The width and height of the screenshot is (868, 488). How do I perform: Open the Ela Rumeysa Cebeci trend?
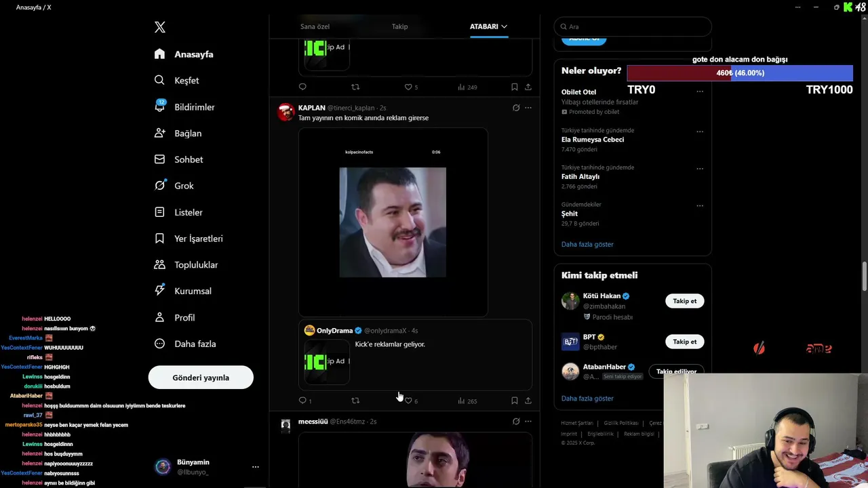[593, 140]
